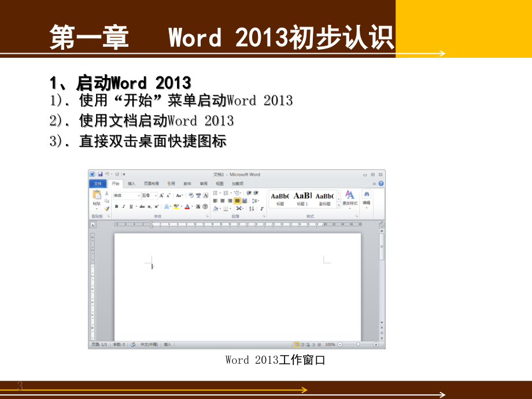Click the Change Styles (更改样式) icon
Screen dimensions: 532x399
pyautogui.click(x=350, y=195)
